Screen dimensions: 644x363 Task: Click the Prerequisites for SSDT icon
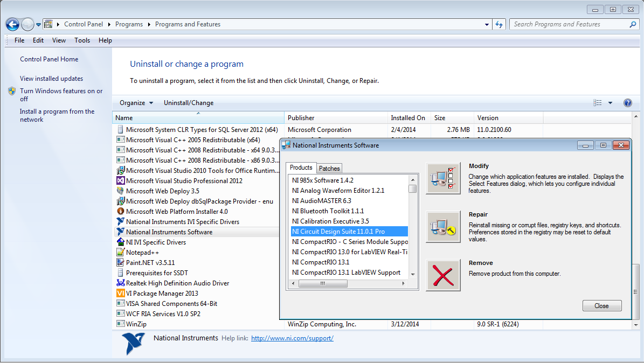120,273
